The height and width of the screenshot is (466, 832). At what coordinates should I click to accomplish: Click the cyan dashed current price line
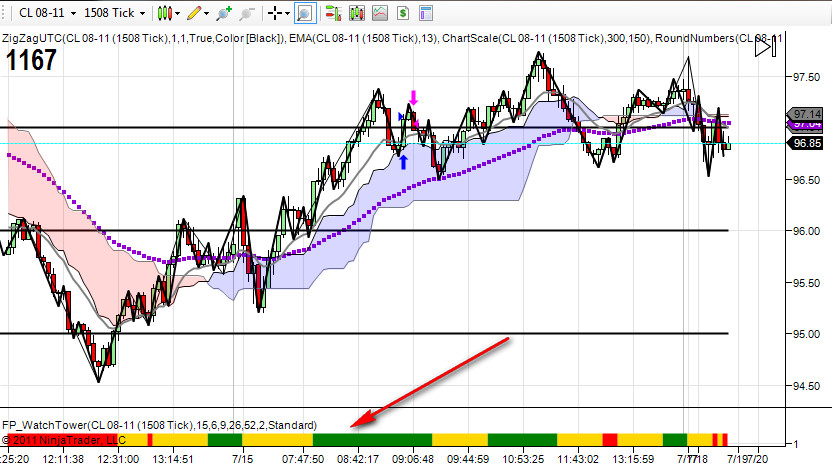tap(393, 143)
